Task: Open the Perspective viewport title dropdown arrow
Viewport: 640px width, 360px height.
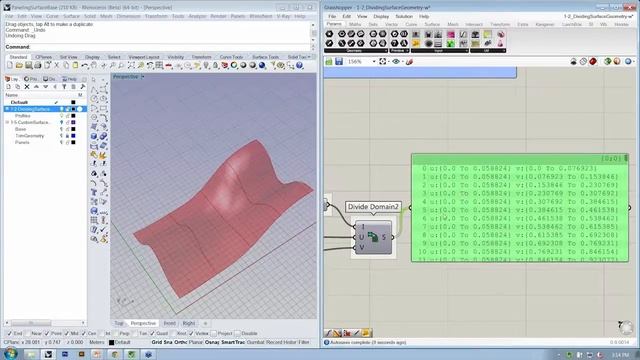Action: click(142, 77)
